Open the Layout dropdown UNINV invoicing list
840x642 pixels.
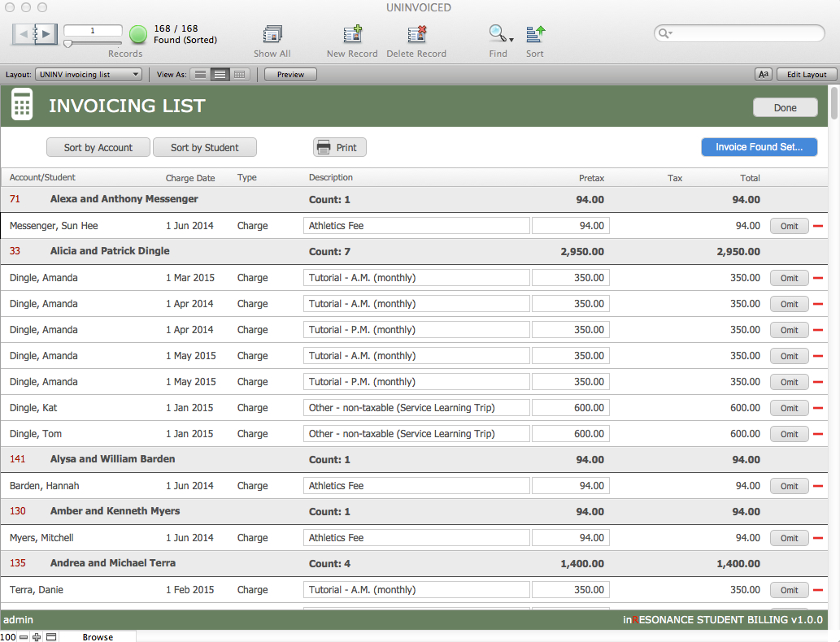tap(89, 75)
